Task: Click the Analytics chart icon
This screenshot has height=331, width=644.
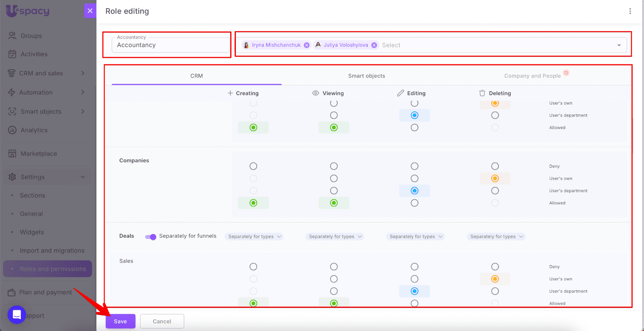Action: coord(12,130)
